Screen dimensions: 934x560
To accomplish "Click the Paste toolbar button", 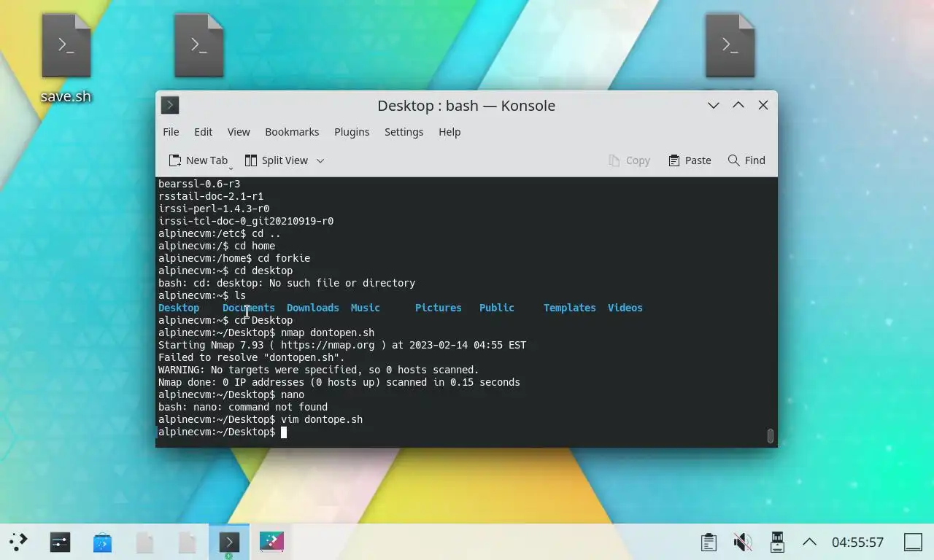I will click(x=690, y=160).
